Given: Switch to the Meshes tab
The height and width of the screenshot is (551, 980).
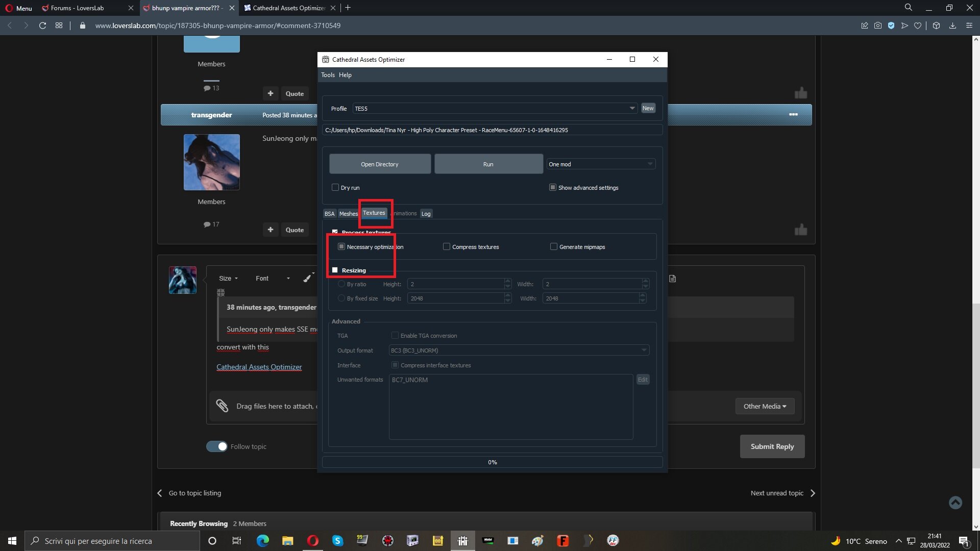Looking at the screenshot, I should tap(349, 214).
